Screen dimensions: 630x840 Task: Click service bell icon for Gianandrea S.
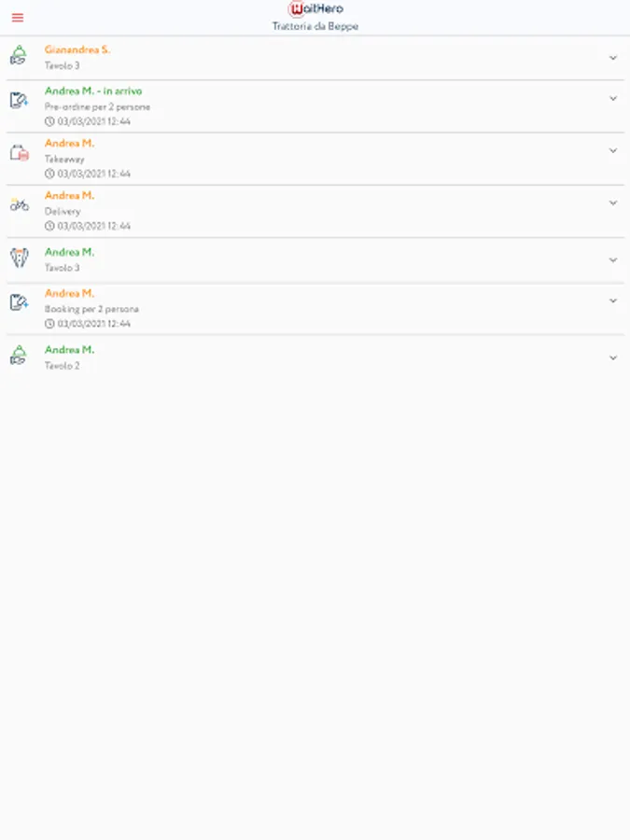[19, 56]
